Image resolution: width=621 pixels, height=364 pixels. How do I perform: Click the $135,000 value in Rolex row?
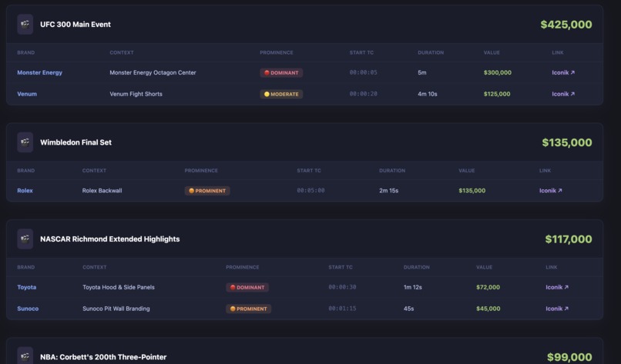click(x=472, y=190)
